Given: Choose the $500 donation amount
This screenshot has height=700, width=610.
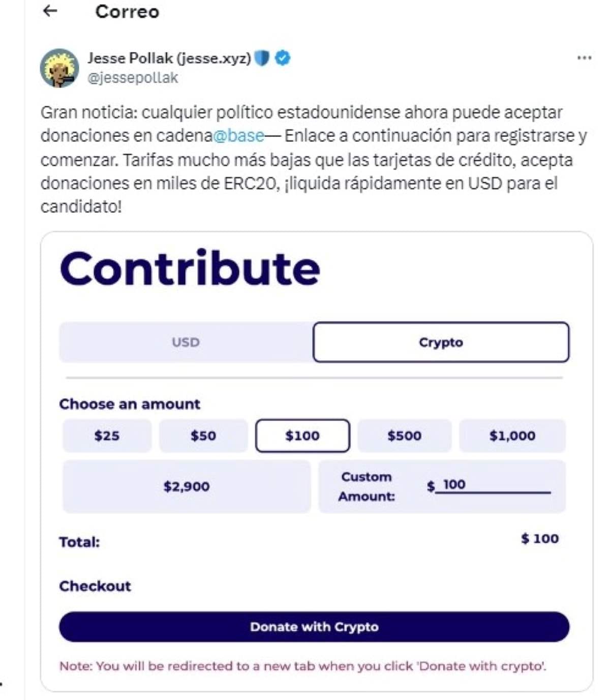Looking at the screenshot, I should pyautogui.click(x=404, y=436).
